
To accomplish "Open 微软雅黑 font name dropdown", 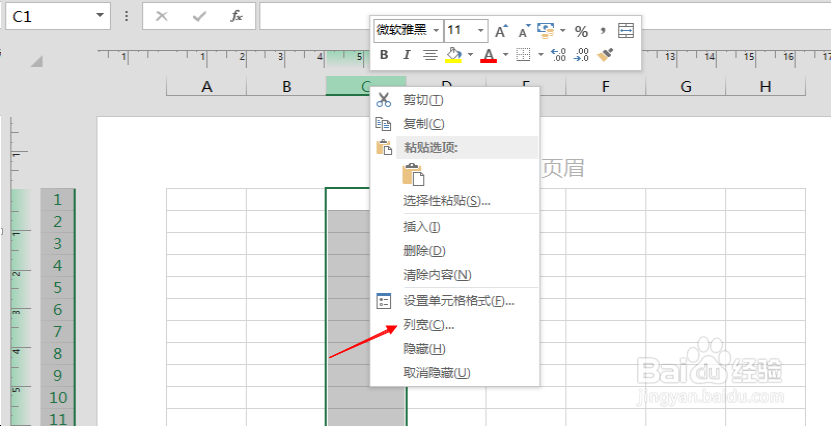I will pyautogui.click(x=436, y=31).
